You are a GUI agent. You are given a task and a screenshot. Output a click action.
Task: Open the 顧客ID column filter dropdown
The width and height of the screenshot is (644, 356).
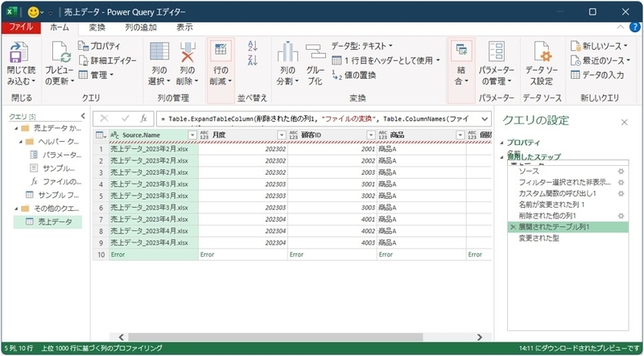pos(371,135)
